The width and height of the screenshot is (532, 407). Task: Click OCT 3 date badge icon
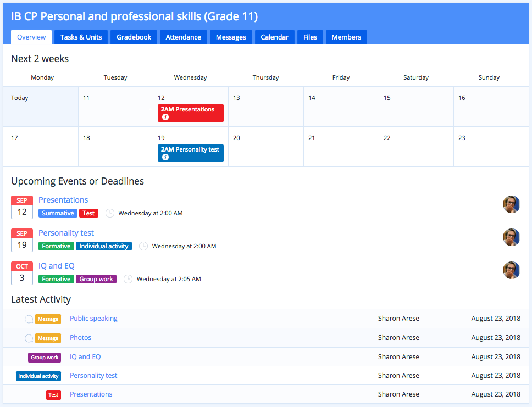[x=22, y=273]
